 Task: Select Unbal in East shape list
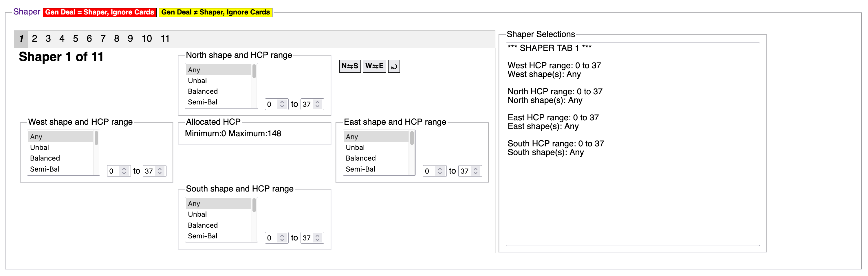tap(376, 148)
